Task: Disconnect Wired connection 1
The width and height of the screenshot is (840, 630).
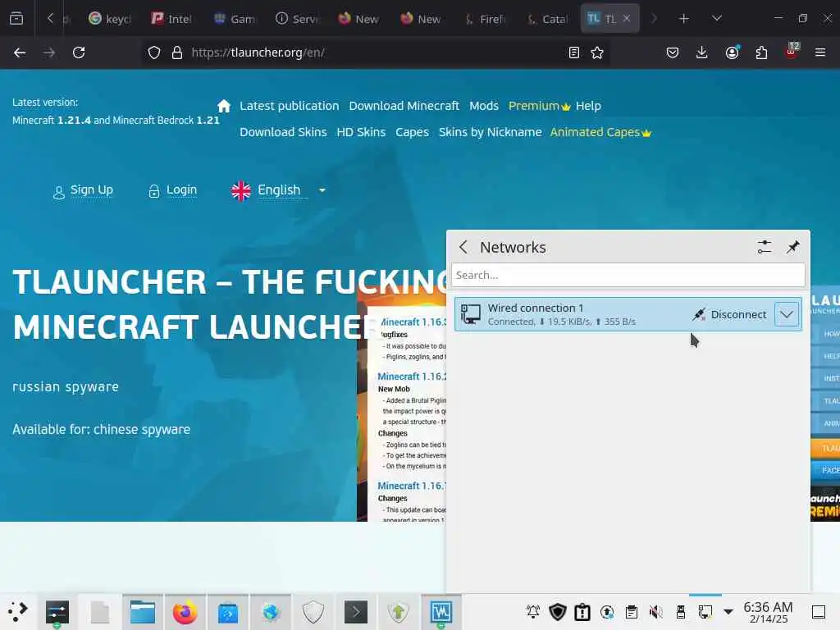Action: [729, 314]
